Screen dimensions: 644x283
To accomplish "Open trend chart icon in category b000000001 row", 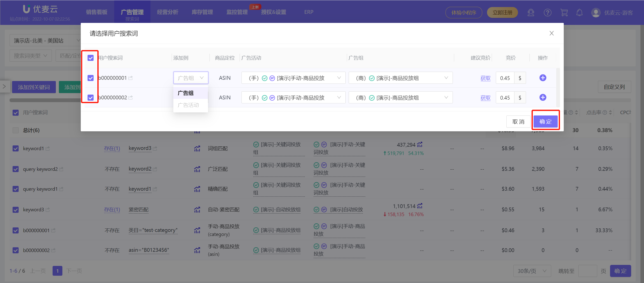I will [197, 230].
